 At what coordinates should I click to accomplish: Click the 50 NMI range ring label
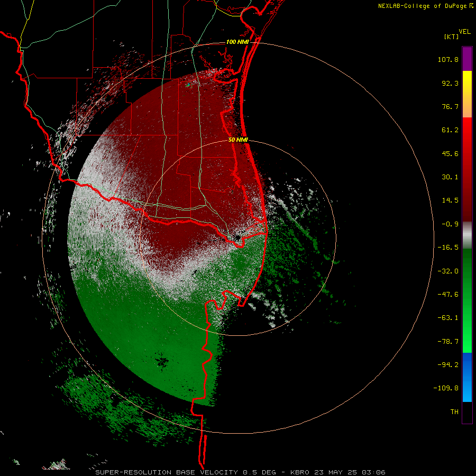(x=238, y=140)
